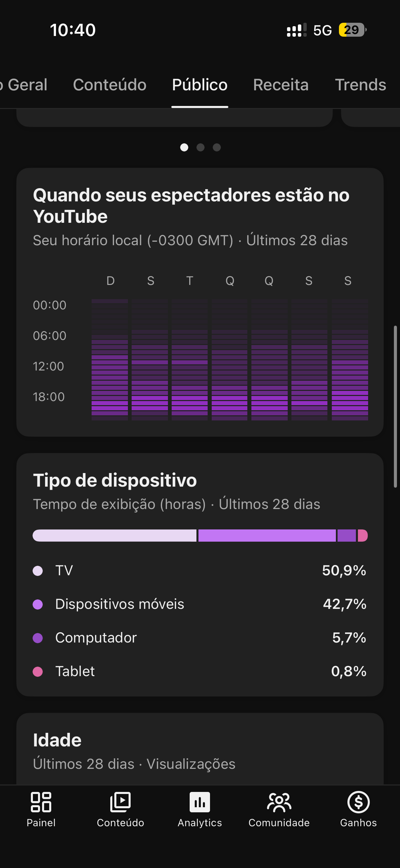Screen dimensions: 400x868
Task: Open the Idade card heading
Action: [x=57, y=740]
